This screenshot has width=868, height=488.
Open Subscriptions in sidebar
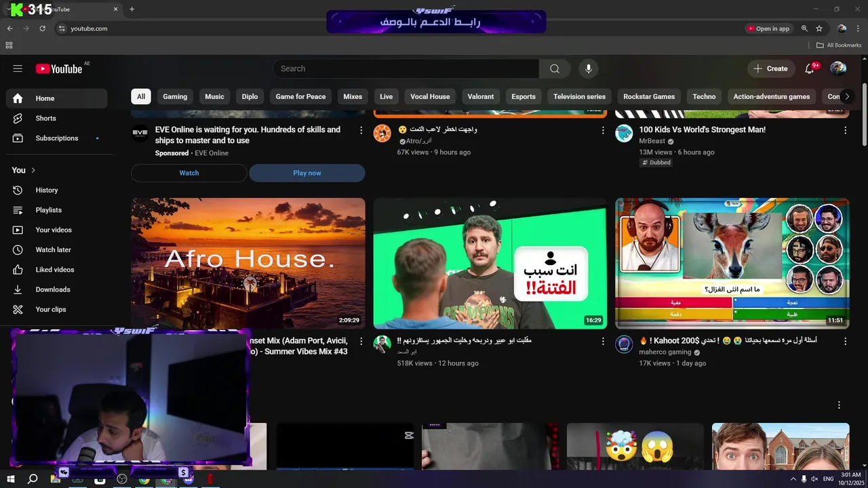tap(57, 138)
